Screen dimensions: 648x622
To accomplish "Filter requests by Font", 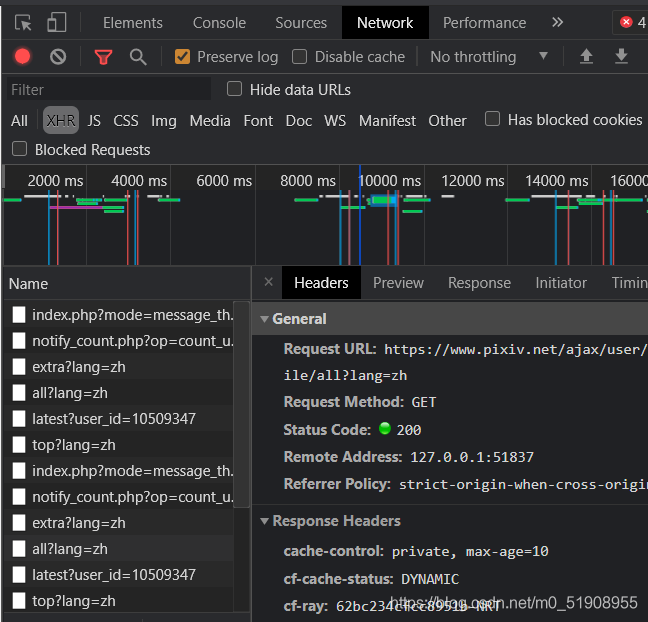I will (258, 121).
